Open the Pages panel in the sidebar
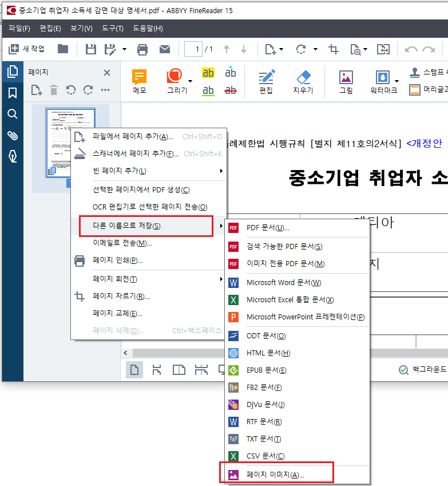This screenshot has width=448, height=486. 13,72
